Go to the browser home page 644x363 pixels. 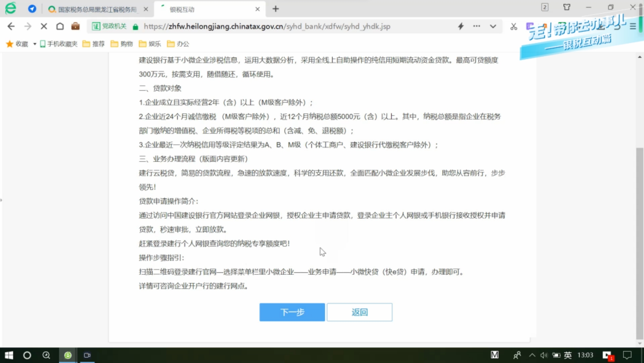[60, 26]
